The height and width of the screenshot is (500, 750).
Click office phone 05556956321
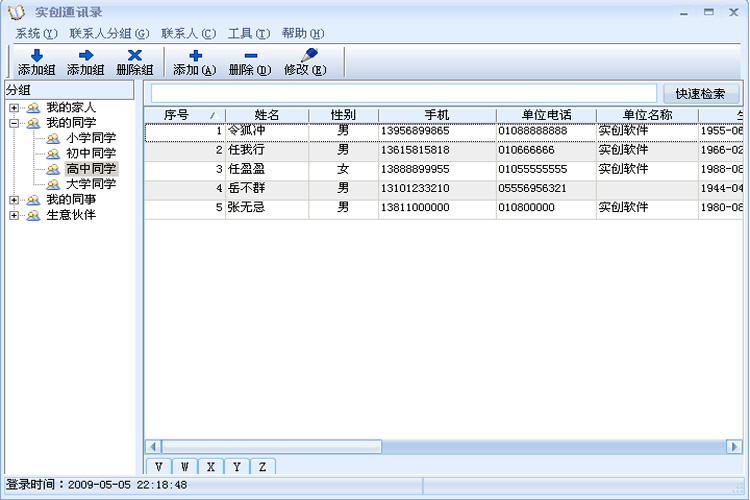click(533, 189)
